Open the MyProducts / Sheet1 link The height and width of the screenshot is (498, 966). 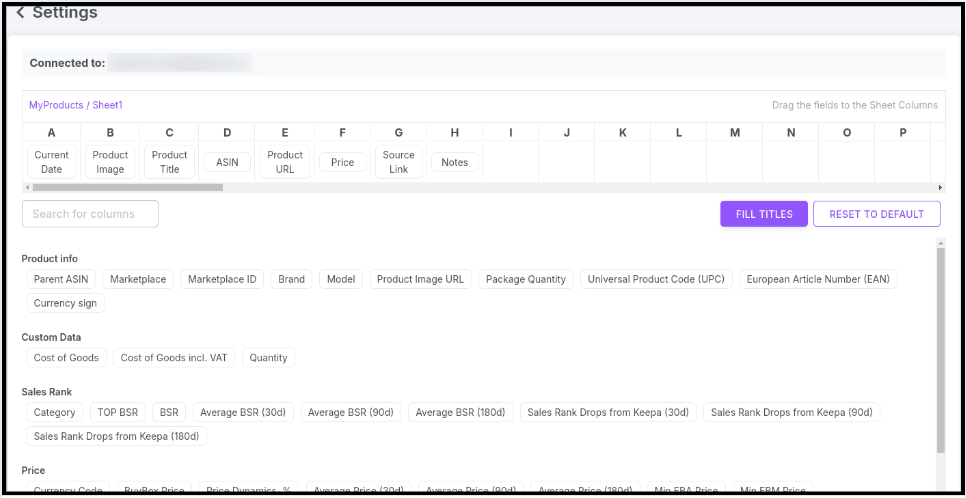pyautogui.click(x=76, y=105)
